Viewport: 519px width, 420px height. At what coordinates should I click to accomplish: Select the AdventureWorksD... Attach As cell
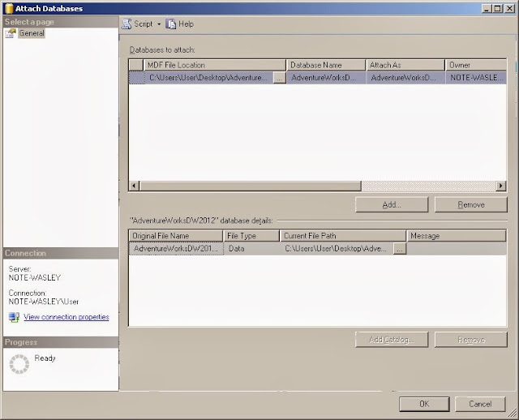[405, 78]
